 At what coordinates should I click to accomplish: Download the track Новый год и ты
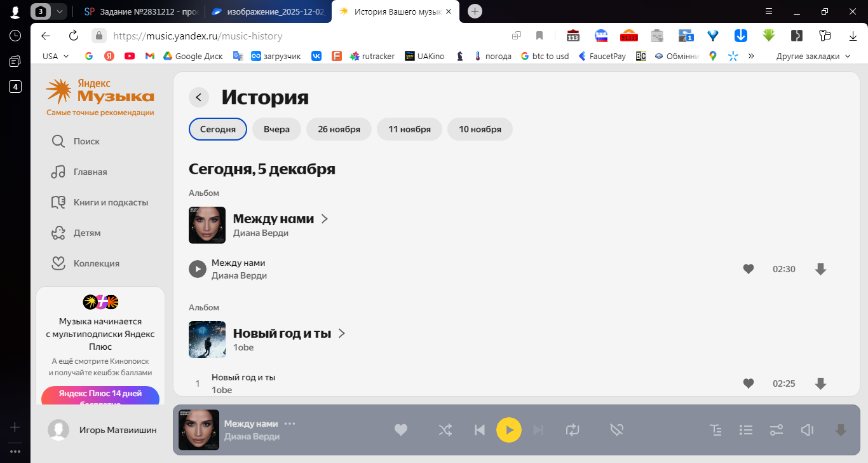coord(820,384)
